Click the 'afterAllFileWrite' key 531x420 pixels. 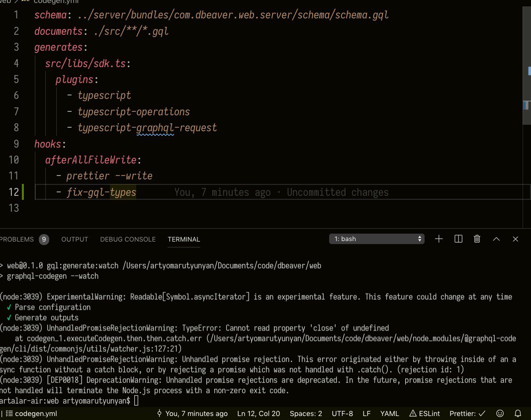point(91,160)
